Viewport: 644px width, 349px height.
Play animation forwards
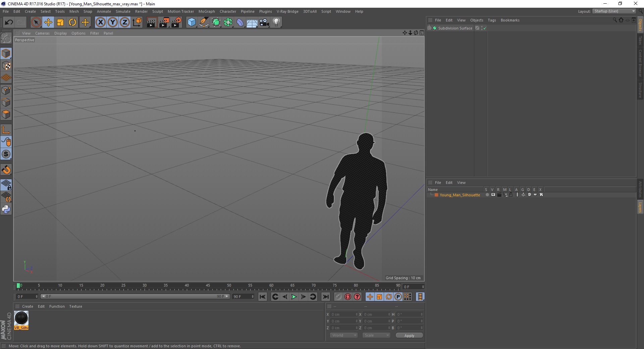pos(293,297)
